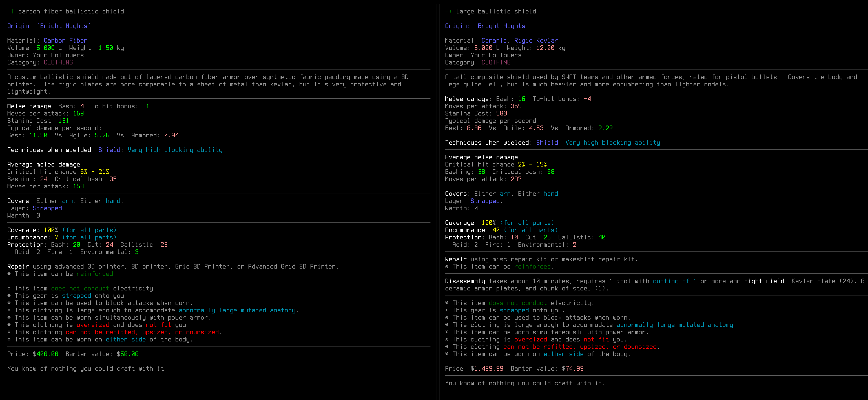Viewport: 868px width, 400px height.
Task: Click 'Strapped' layer value in left panel
Action: click(x=47, y=208)
